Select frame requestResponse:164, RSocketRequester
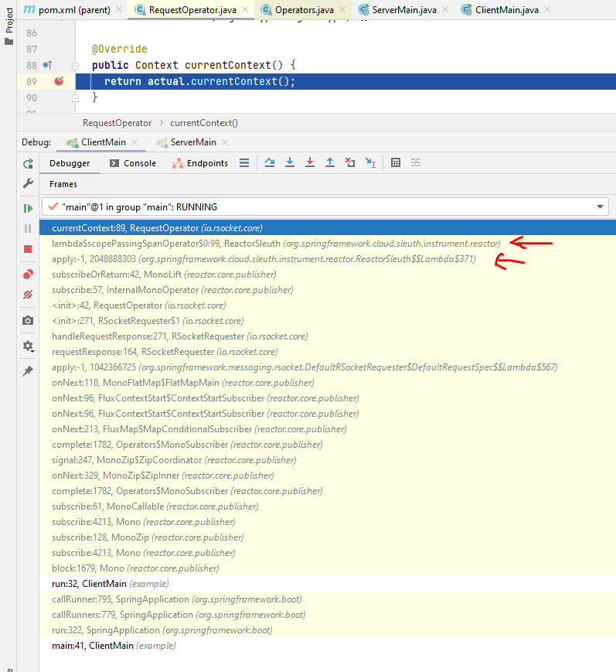This screenshot has width=616, height=672. pos(328,352)
